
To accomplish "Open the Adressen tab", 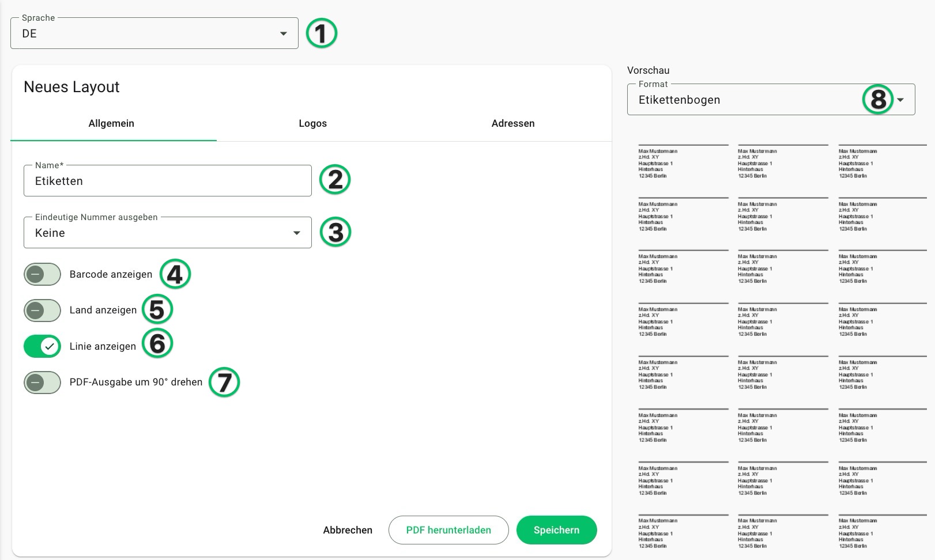I will (513, 123).
